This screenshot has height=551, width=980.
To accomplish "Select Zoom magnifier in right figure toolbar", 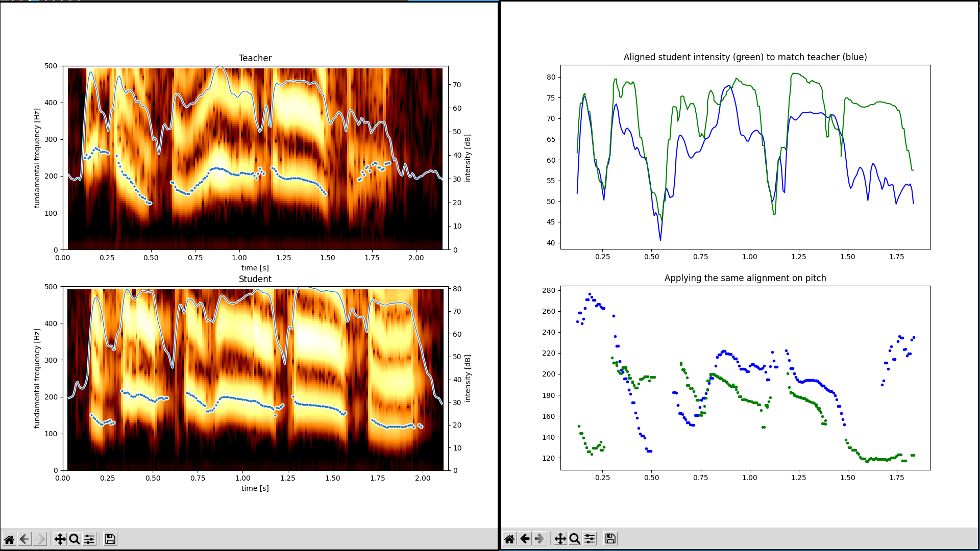I will (575, 539).
